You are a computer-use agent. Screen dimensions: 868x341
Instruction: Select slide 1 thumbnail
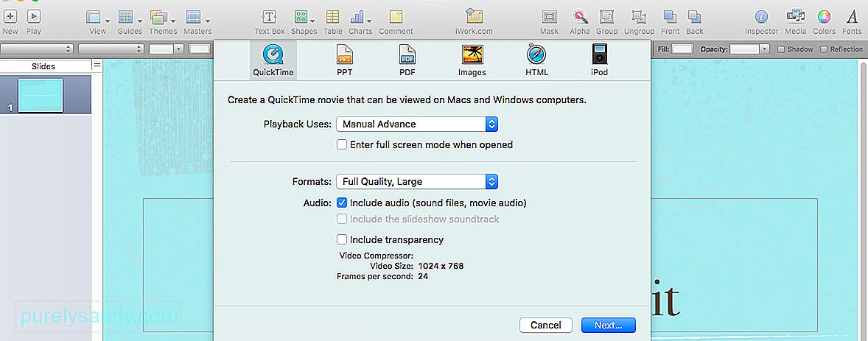(41, 95)
